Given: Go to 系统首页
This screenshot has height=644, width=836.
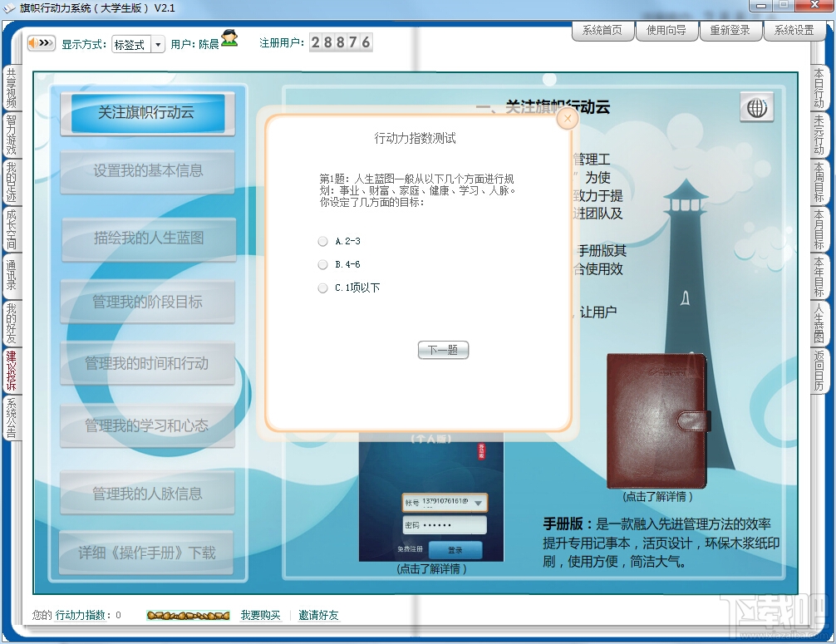Looking at the screenshot, I should pos(602,31).
